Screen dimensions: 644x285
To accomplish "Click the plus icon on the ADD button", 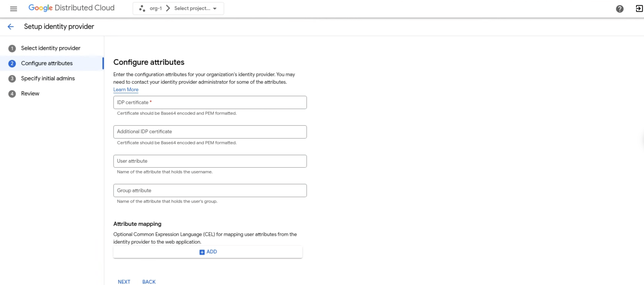I will pos(202,252).
